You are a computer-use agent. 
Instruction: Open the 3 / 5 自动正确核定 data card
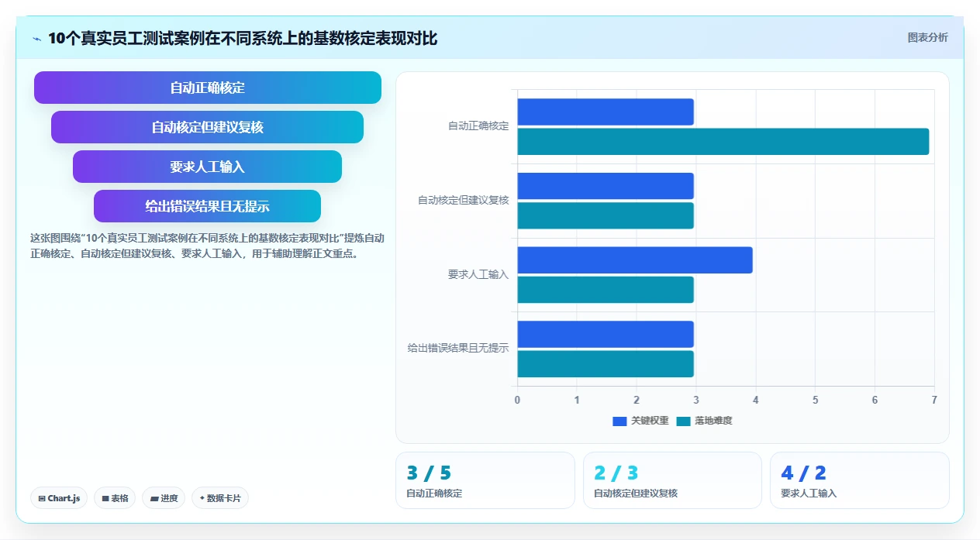pos(485,480)
